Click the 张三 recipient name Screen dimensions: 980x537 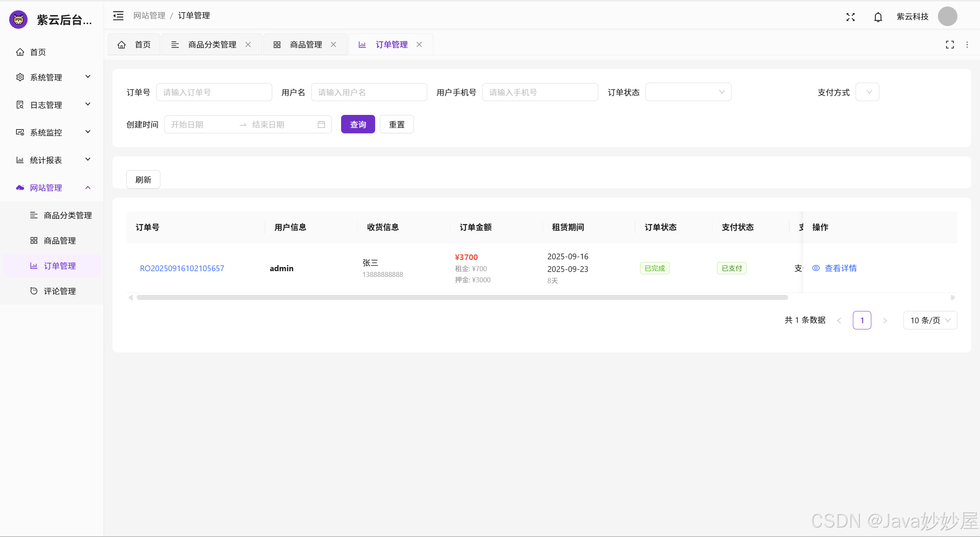pyautogui.click(x=370, y=263)
